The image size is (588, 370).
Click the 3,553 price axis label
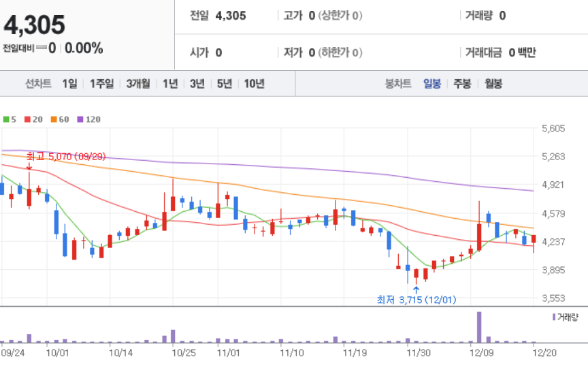tap(553, 298)
